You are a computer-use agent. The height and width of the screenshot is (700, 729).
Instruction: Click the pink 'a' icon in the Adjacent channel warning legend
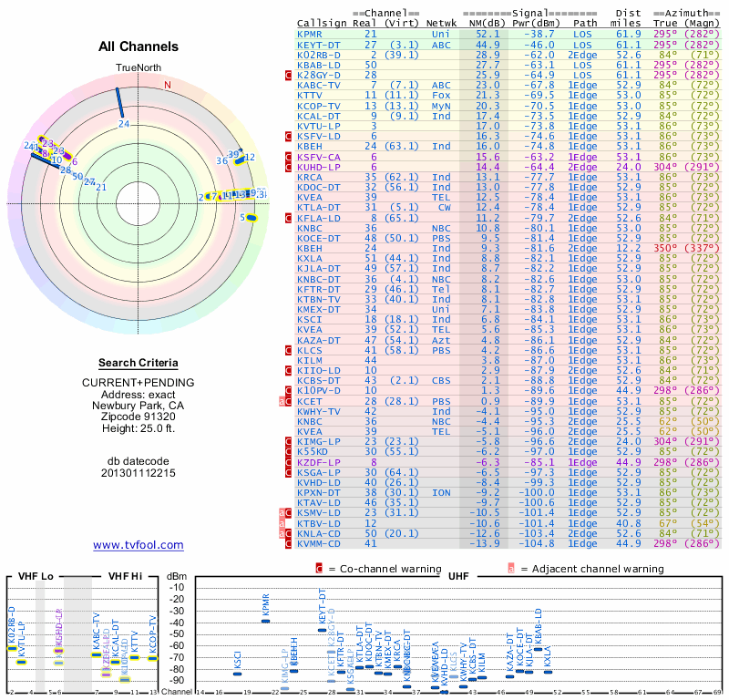[511, 569]
